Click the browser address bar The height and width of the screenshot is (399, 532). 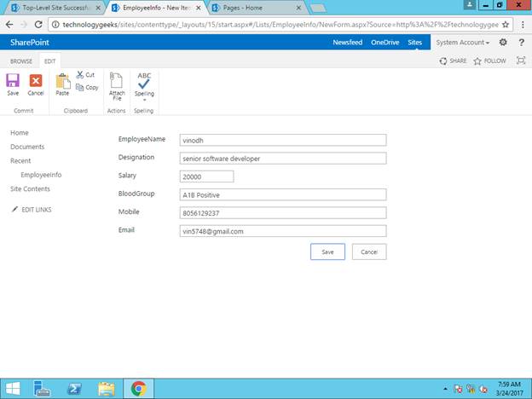tap(280, 25)
